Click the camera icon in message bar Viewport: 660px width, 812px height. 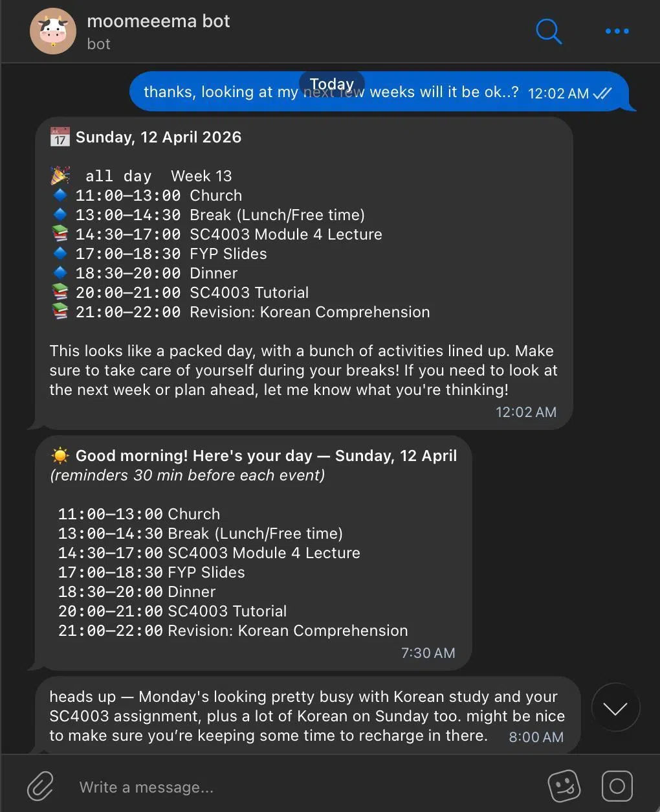[x=617, y=786]
